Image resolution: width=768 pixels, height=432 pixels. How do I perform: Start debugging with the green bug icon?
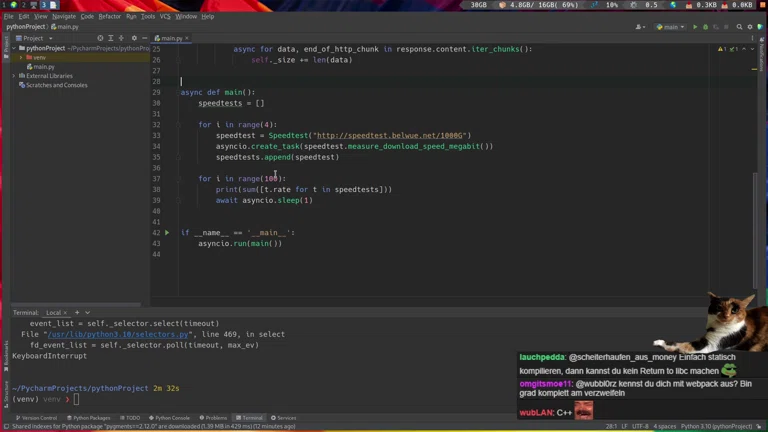[705, 27]
